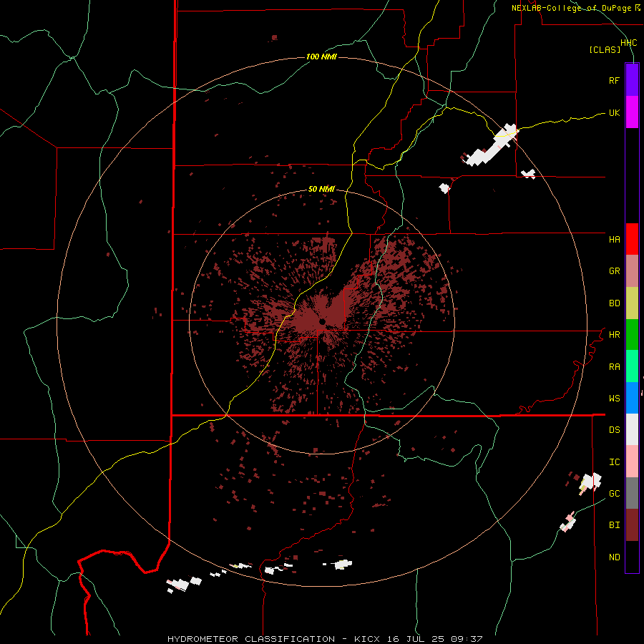Click the [CLAS] units label
Screen dimensions: 644x644
(605, 49)
